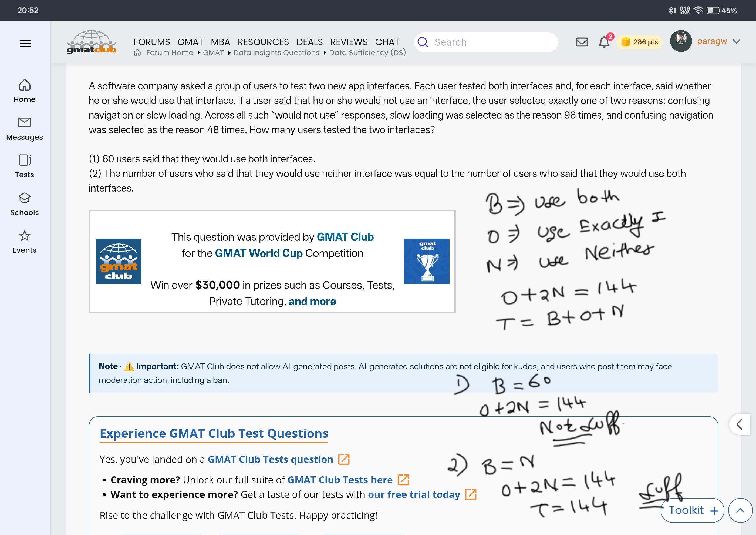Open Events in the sidebar
The image size is (756, 535).
coord(25,242)
